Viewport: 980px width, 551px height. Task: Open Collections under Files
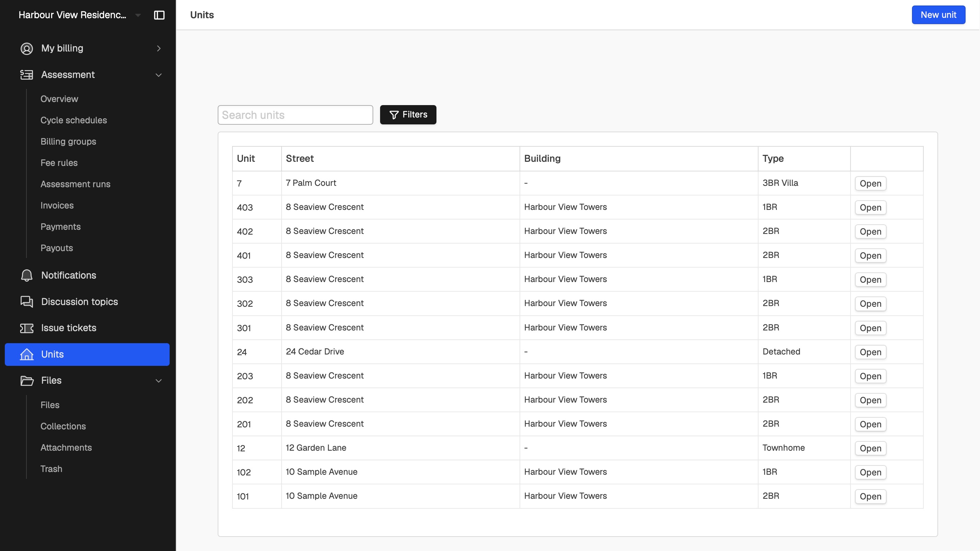tap(63, 426)
